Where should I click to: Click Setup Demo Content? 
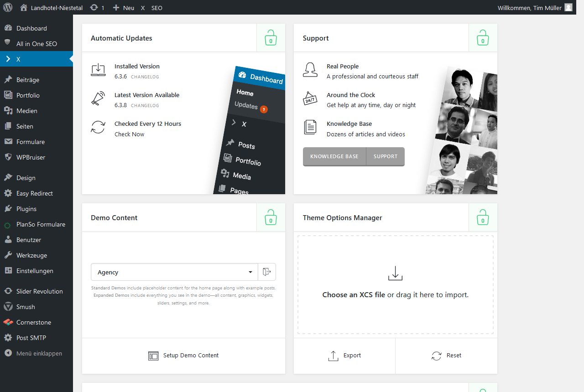pos(183,356)
